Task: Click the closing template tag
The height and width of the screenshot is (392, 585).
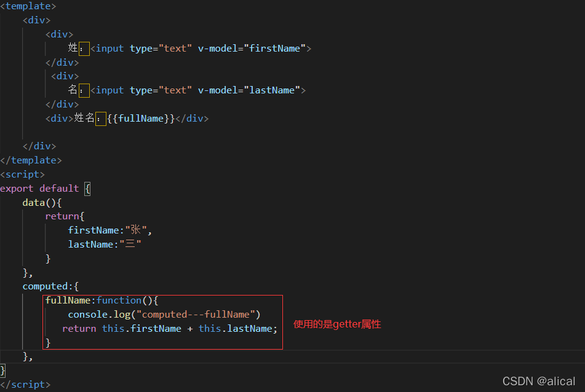Action: coord(31,160)
